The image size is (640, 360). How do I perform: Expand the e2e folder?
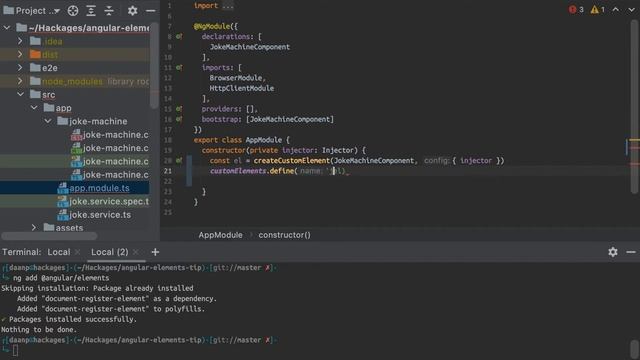20,68
